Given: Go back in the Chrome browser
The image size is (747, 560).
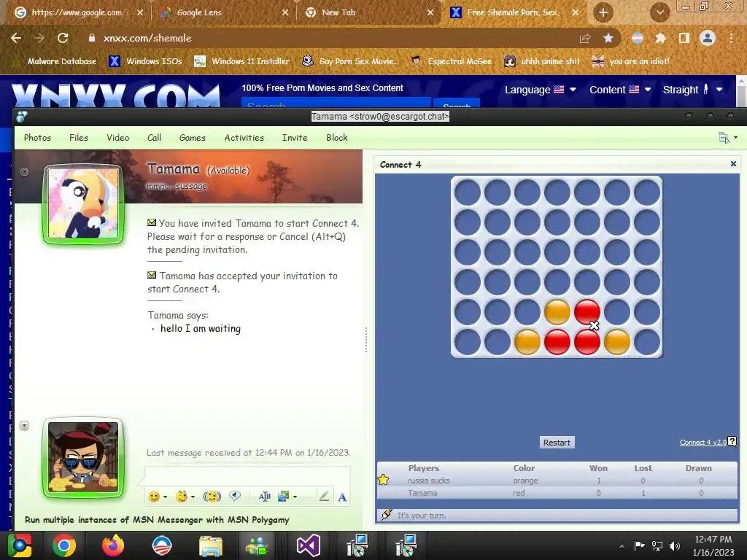Looking at the screenshot, I should pos(16,38).
